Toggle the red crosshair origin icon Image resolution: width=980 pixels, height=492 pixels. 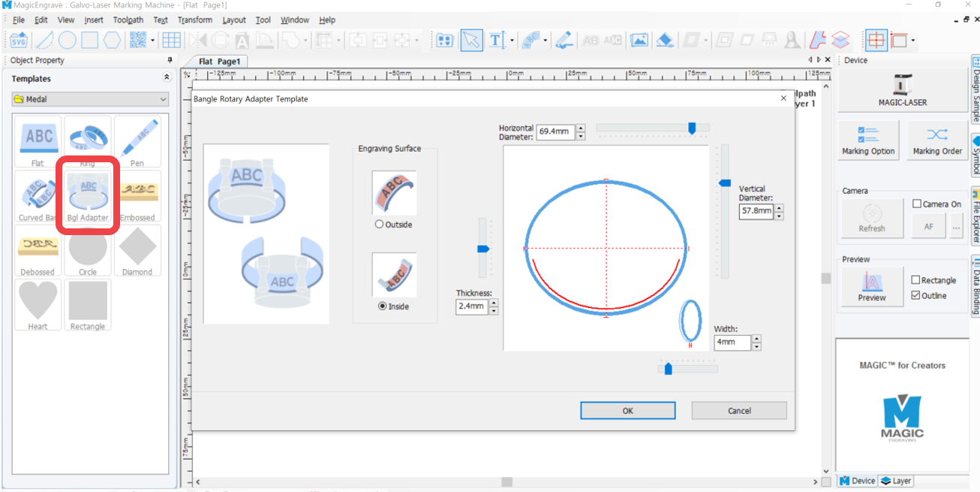[875, 40]
